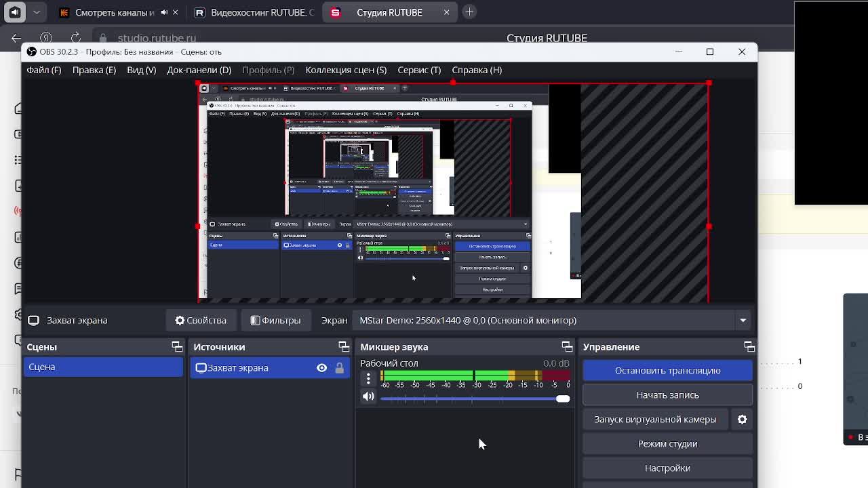Undock the Управление panel
The image size is (868, 488).
(x=749, y=346)
